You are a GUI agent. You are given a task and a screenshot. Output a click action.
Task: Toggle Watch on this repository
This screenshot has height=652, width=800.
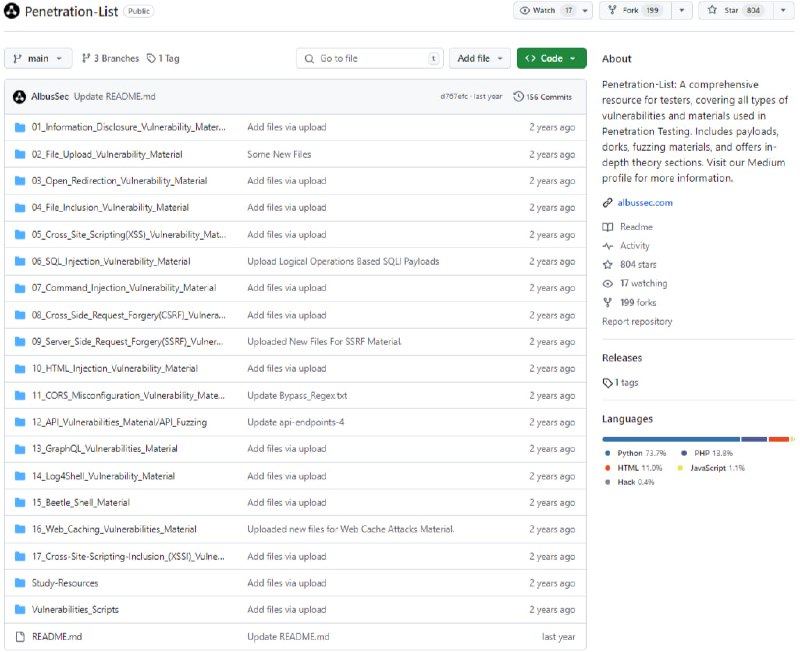click(545, 10)
